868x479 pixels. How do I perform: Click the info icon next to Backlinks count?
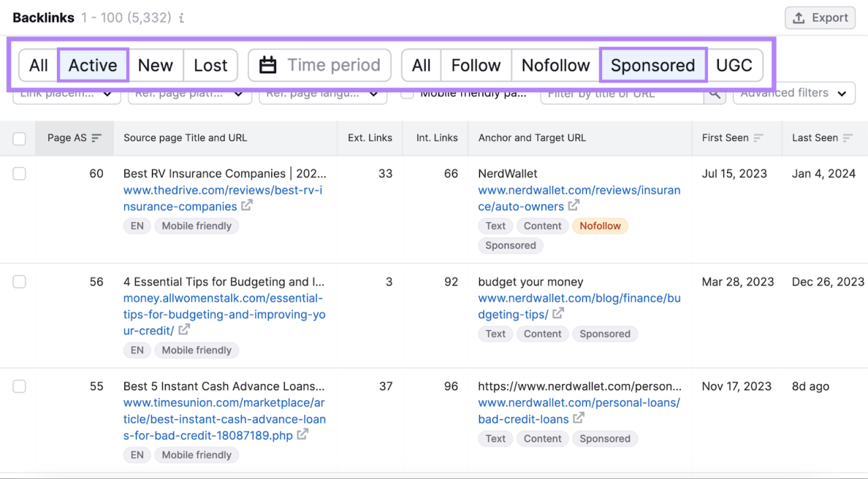[181, 18]
